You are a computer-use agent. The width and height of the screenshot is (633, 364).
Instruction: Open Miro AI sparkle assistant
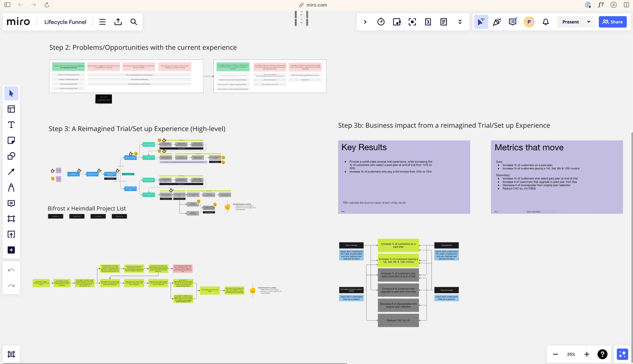point(622,354)
